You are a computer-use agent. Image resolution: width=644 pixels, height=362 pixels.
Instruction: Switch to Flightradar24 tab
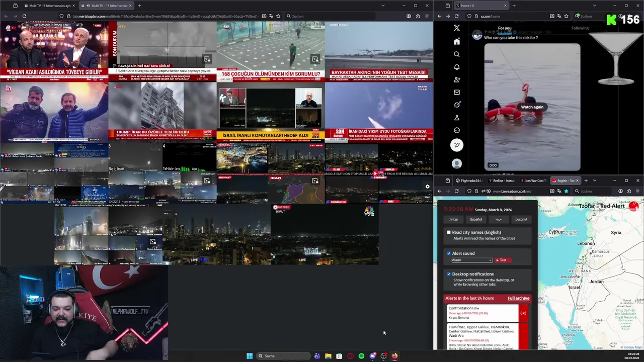tap(469, 180)
